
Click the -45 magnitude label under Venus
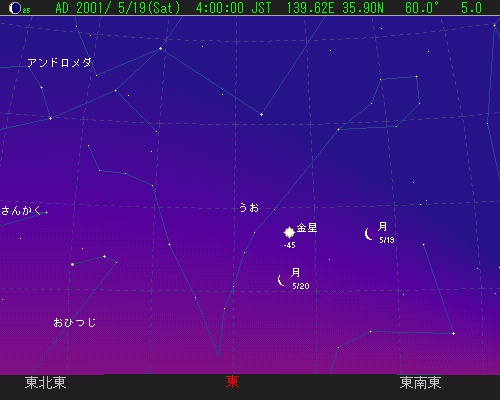[x=289, y=245]
